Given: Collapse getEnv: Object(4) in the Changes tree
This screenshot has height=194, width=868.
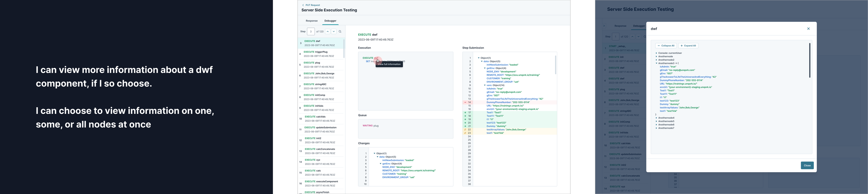Looking at the screenshot, I should tap(381, 164).
